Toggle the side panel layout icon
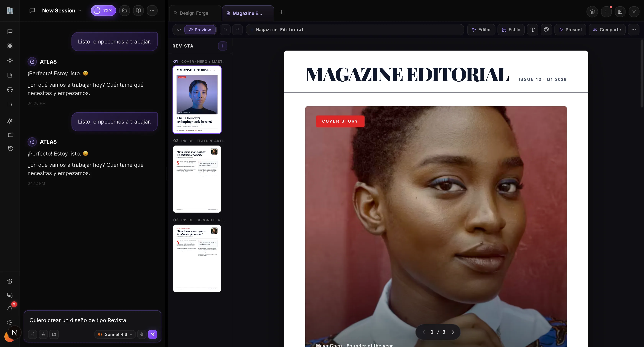The image size is (644, 347). [620, 11]
